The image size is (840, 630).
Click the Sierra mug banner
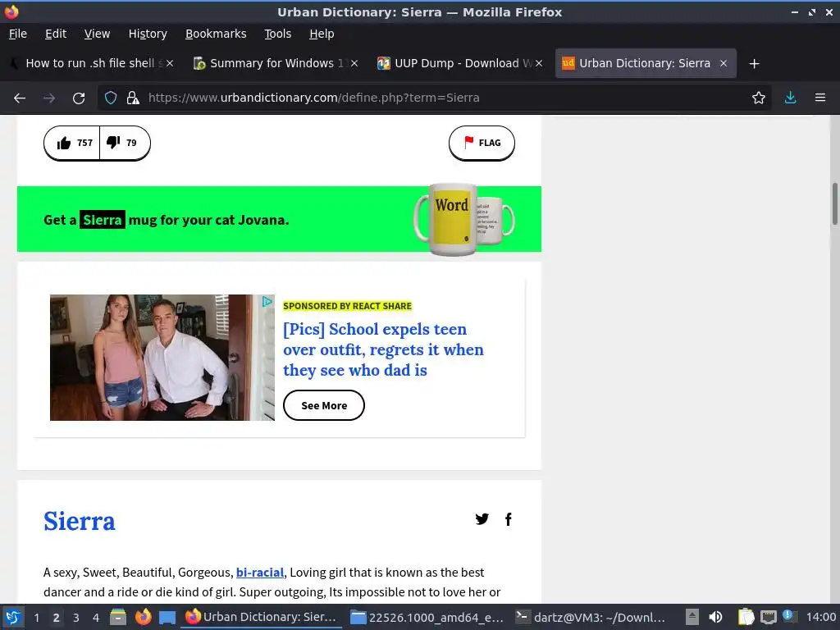click(279, 219)
